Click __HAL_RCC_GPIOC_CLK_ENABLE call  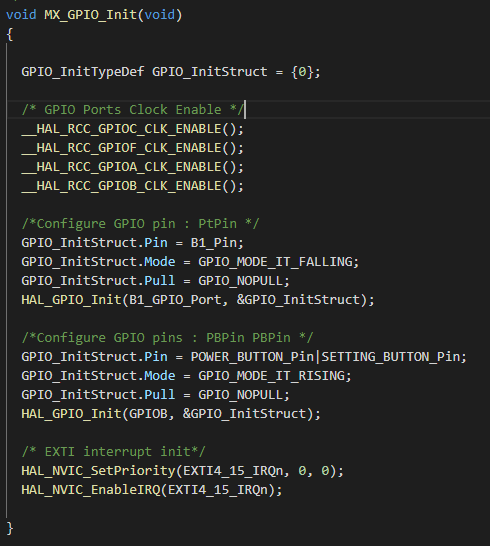click(x=133, y=129)
